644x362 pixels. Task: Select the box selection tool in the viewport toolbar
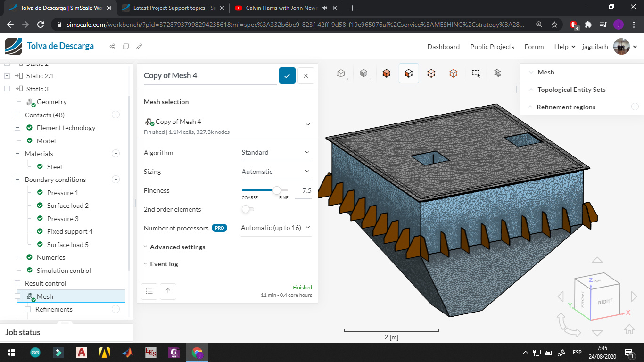coord(476,73)
